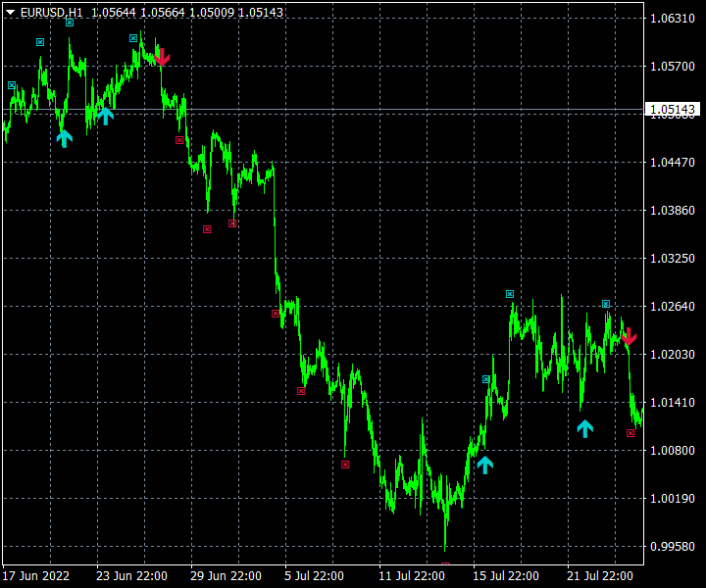Click price scale label 1.05700
Viewport: 706px width, 588px height.
tap(673, 67)
